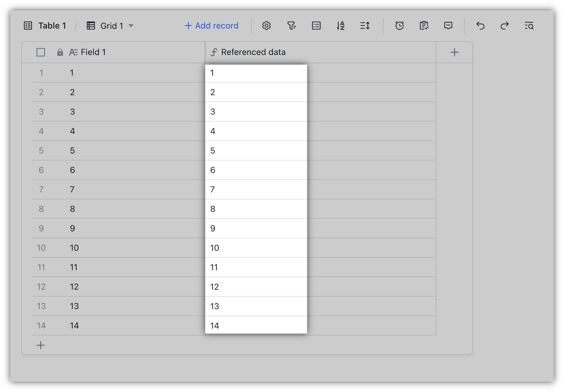Toggle the select-all checkbox in header
The image size is (564, 392).
coord(41,52)
